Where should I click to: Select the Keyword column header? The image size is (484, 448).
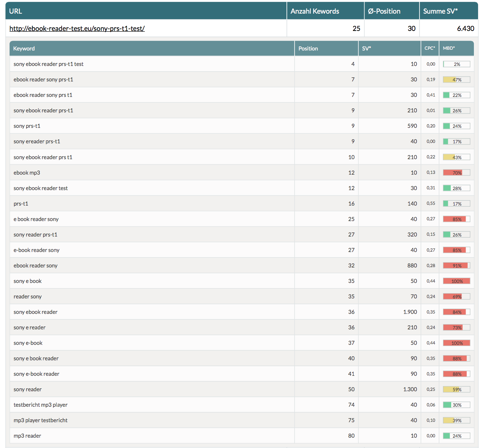pos(152,48)
